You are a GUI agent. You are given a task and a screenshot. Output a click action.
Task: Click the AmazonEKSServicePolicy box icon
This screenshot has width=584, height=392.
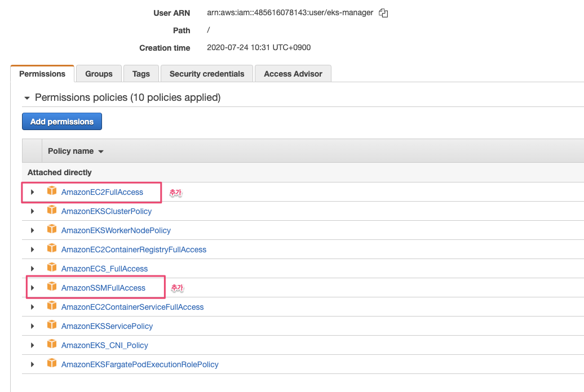52,325
